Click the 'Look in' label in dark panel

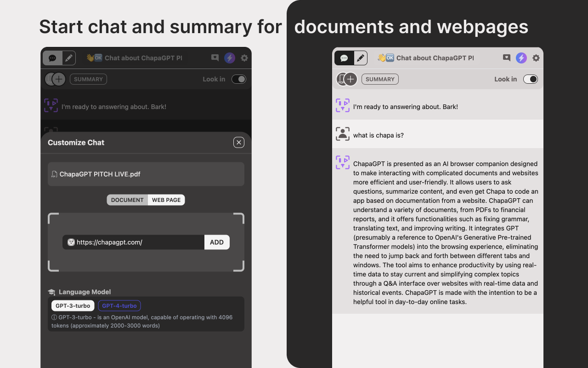(x=214, y=79)
